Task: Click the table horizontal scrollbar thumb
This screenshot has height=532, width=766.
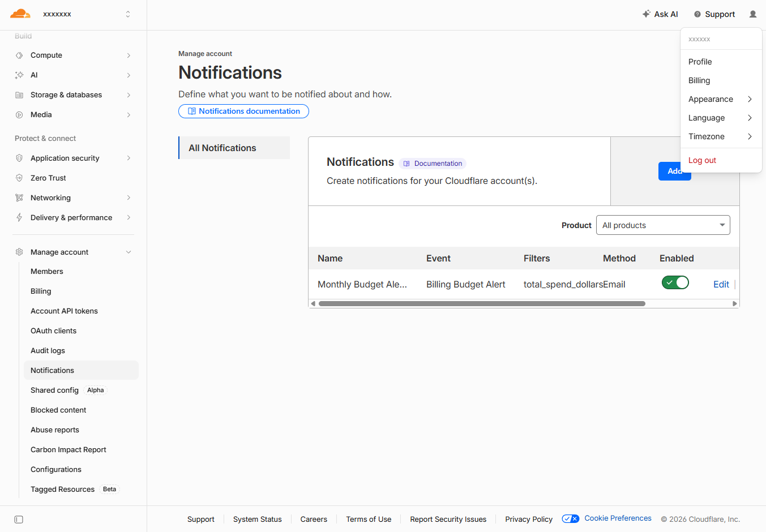Action: [x=482, y=304]
